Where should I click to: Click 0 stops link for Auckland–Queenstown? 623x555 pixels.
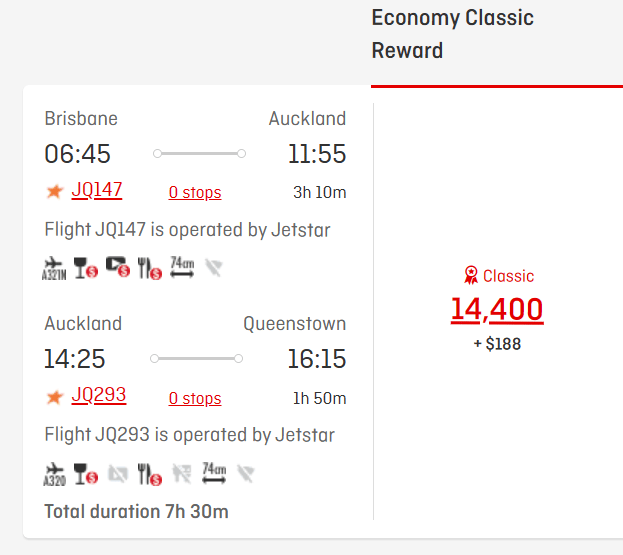point(195,398)
